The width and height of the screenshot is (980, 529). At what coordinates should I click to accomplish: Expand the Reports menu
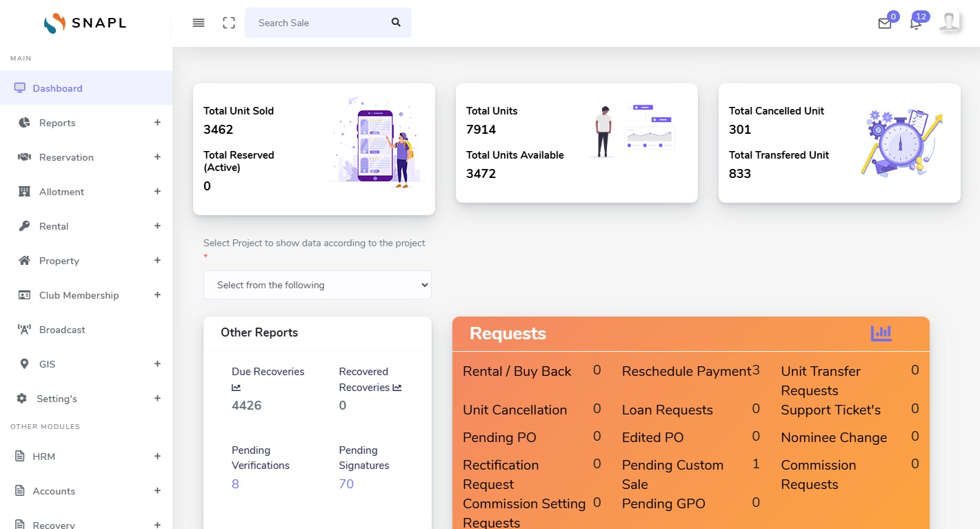(157, 123)
